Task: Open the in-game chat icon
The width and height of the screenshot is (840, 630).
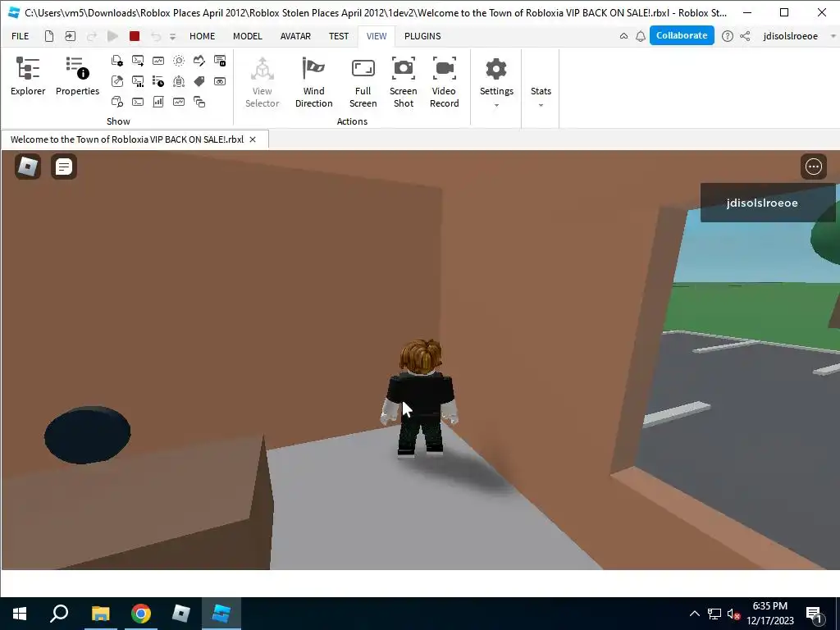Action: pyautogui.click(x=64, y=167)
